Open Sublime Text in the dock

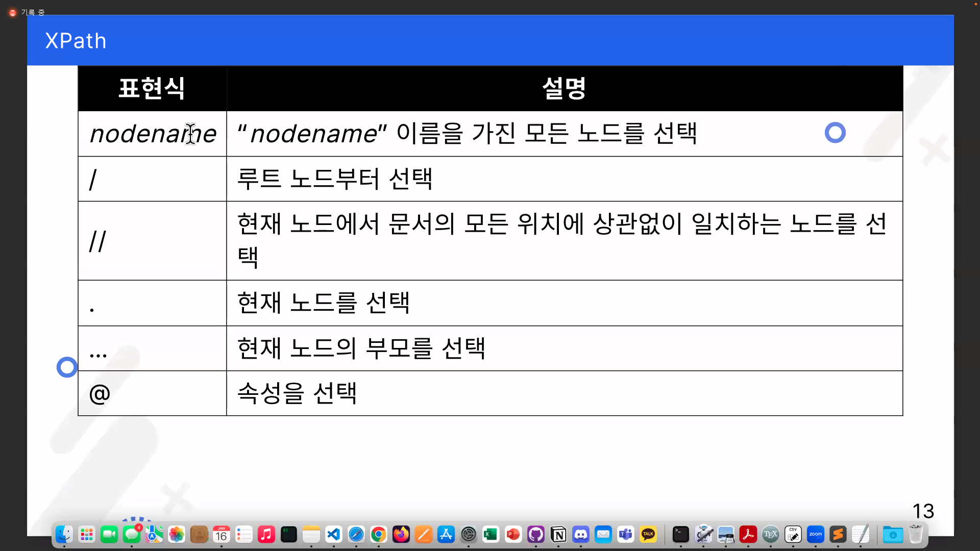838,534
